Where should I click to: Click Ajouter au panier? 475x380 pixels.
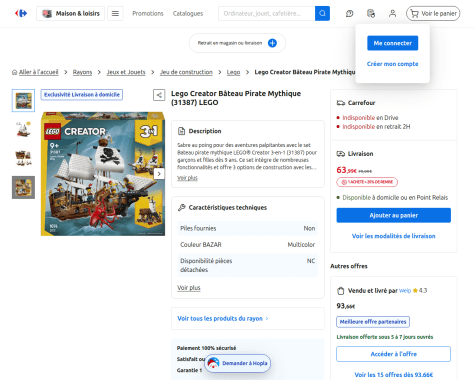394,215
